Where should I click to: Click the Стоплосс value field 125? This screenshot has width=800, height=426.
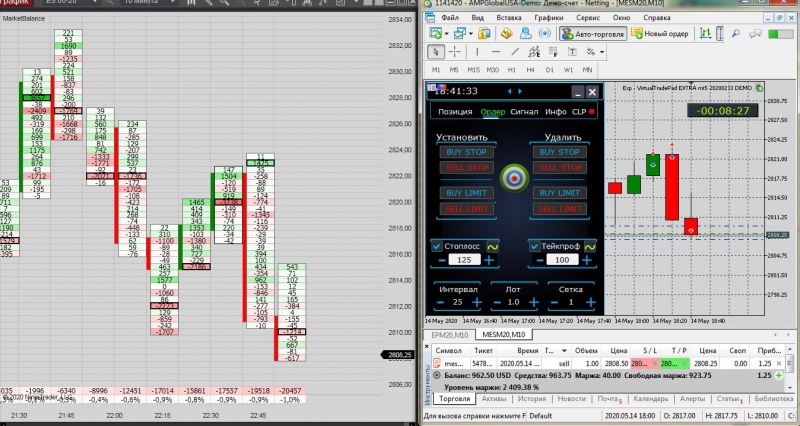(464, 260)
